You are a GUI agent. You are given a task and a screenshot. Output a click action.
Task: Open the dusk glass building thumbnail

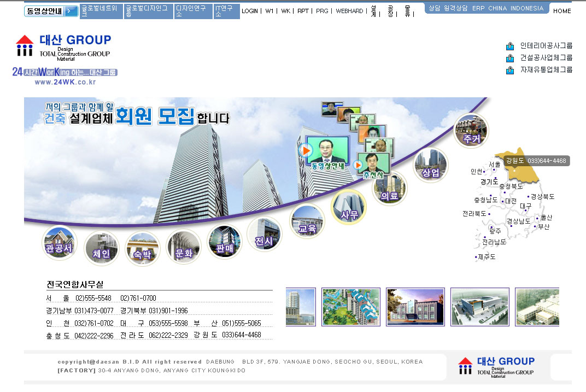415,307
